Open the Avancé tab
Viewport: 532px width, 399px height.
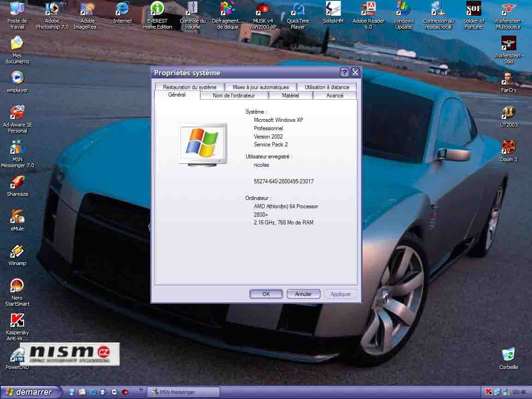[334, 95]
